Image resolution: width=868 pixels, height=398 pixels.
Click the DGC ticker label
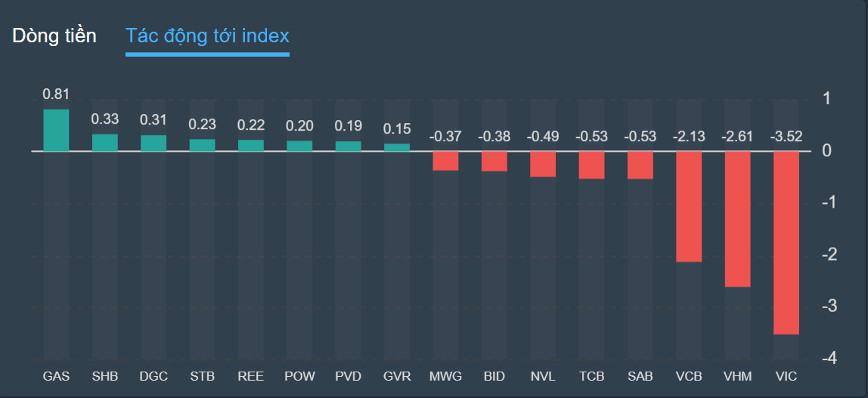click(x=153, y=375)
